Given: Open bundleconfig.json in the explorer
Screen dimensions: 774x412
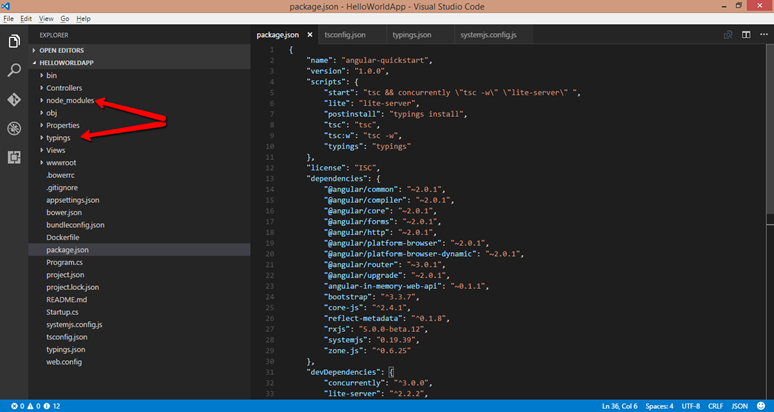Looking at the screenshot, I should (75, 225).
